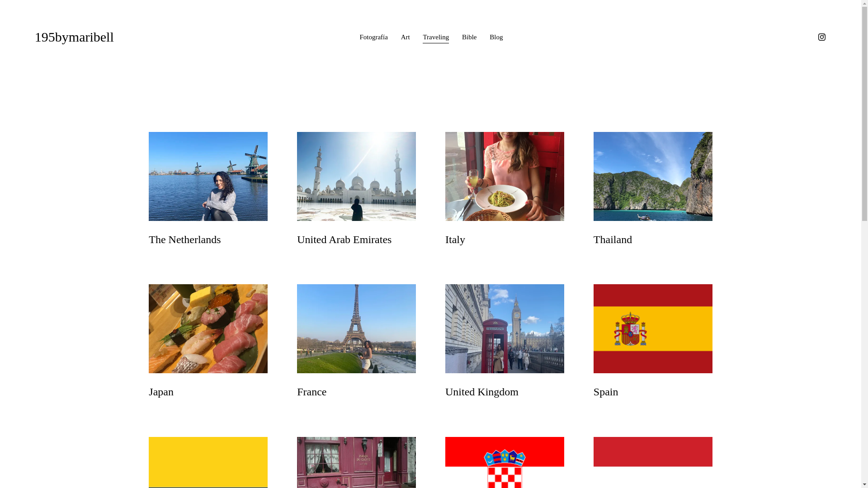This screenshot has height=488, width=868.
Task: Open United Arab Emirates mosque photo
Action: click(x=356, y=176)
